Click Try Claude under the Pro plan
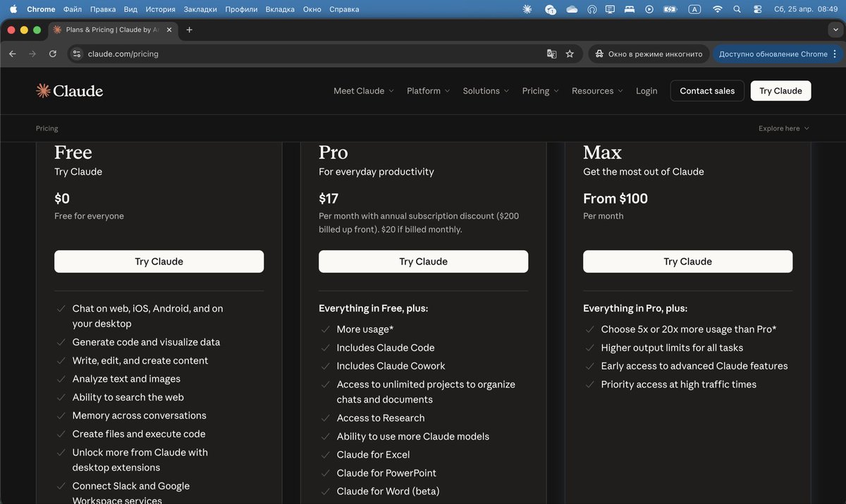846x504 pixels. click(424, 262)
